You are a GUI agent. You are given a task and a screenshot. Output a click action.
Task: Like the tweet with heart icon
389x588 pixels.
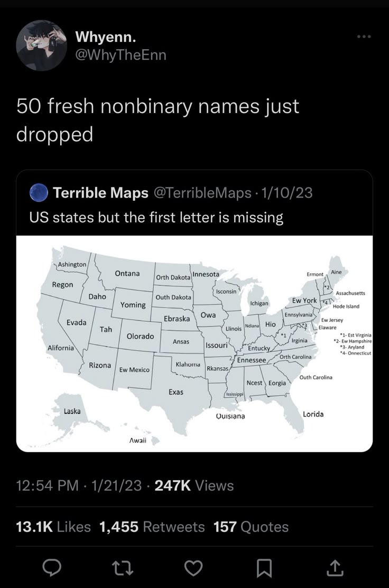point(195,568)
